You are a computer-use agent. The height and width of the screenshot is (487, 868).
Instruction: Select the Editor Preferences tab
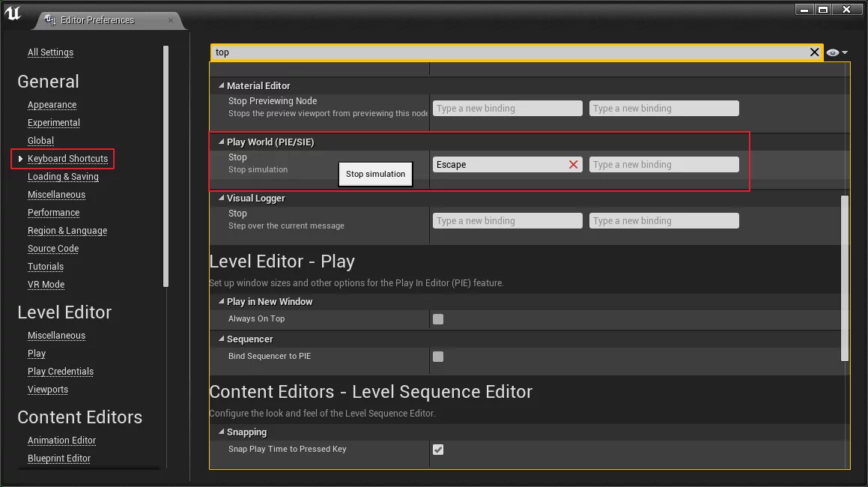[x=97, y=20]
